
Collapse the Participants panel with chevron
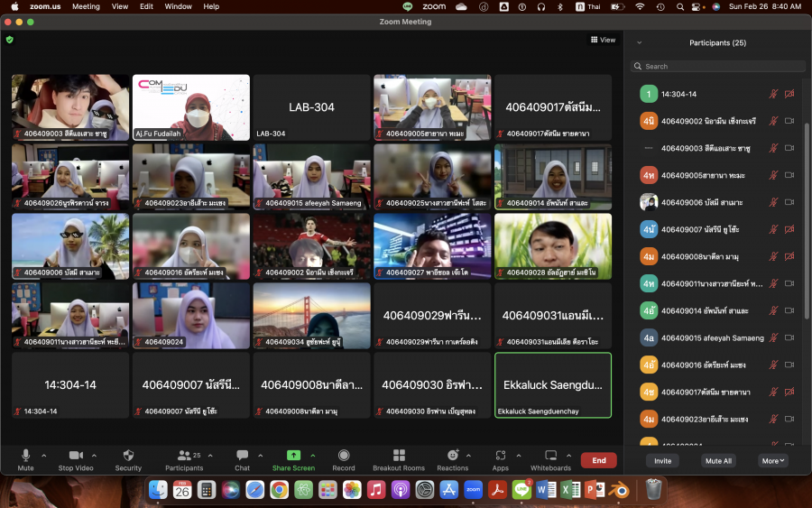point(640,42)
